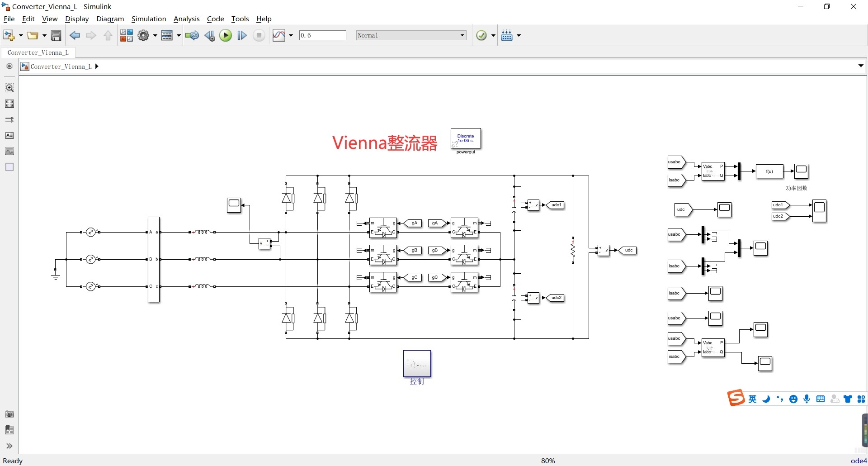Expand New Model dropdown arrow
The height and width of the screenshot is (466, 868).
(21, 35)
